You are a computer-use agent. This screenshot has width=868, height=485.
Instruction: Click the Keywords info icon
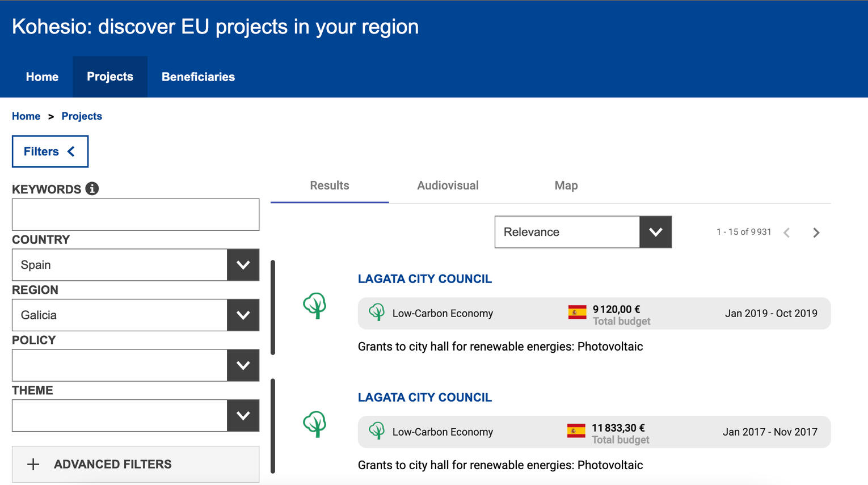tap(92, 189)
